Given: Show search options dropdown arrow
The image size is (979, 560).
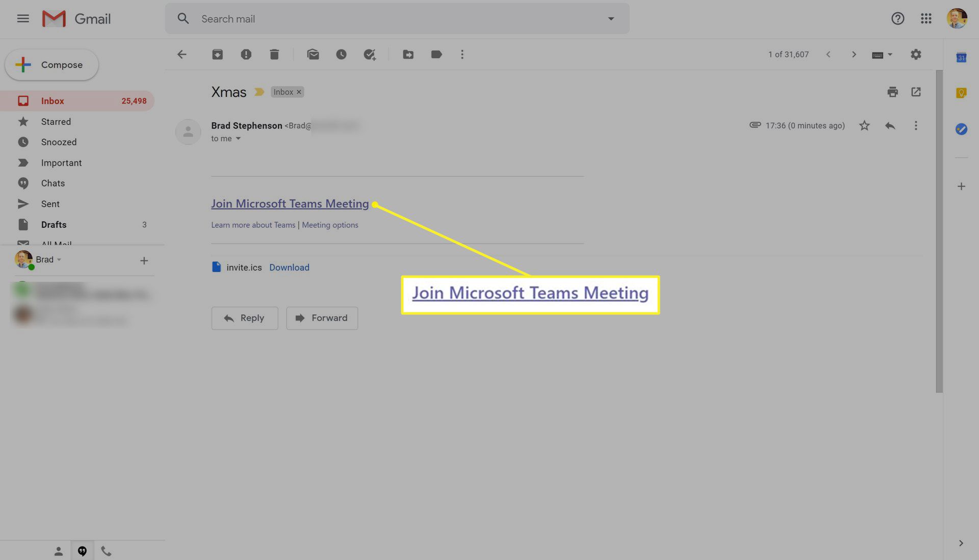Looking at the screenshot, I should tap(611, 19).
